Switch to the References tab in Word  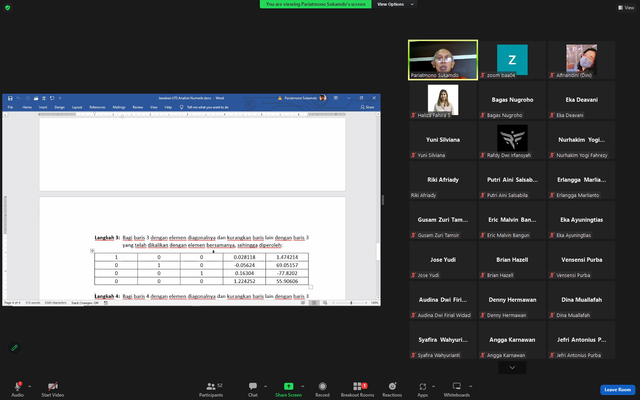pyautogui.click(x=97, y=107)
